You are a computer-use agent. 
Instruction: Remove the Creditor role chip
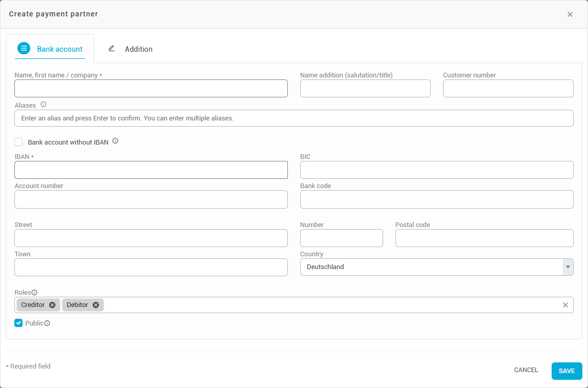(52, 305)
